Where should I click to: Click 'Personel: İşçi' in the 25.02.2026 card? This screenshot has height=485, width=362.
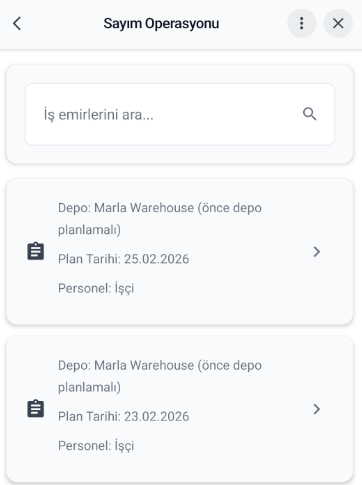point(96,288)
